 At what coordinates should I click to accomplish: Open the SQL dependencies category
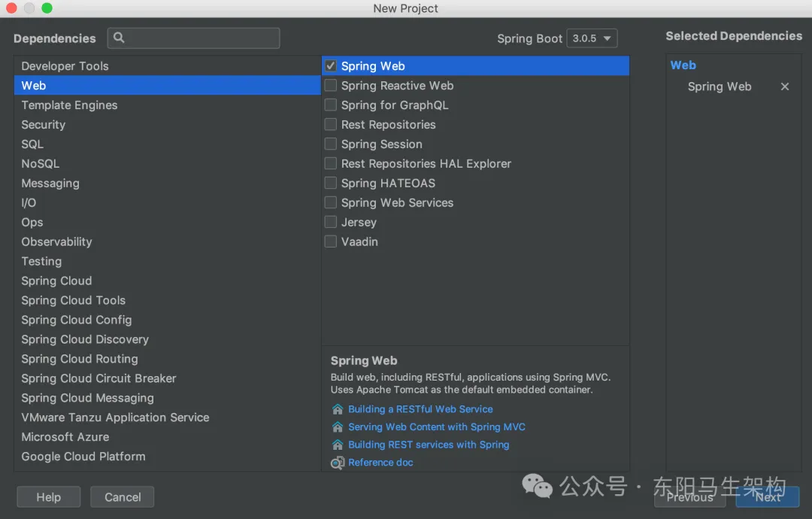pos(32,144)
